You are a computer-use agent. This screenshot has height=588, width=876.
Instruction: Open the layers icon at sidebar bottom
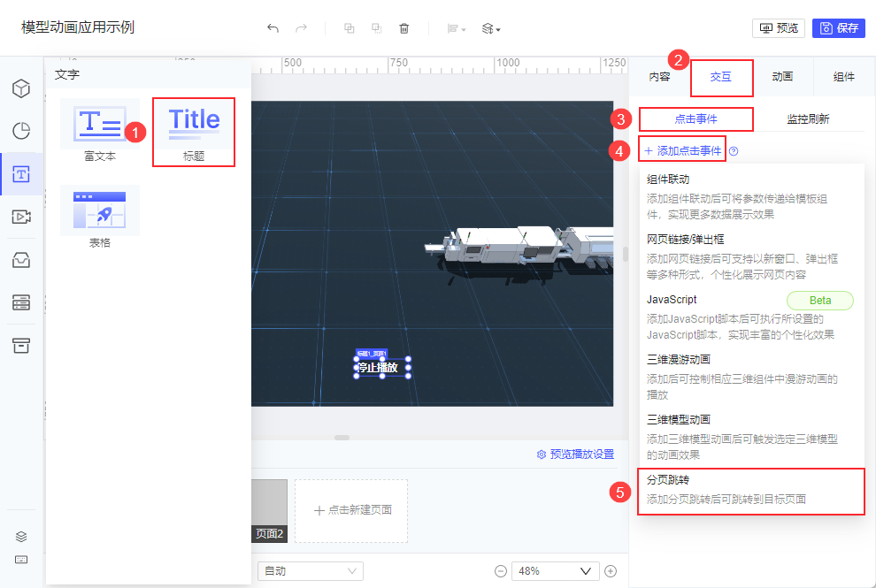pos(22,536)
